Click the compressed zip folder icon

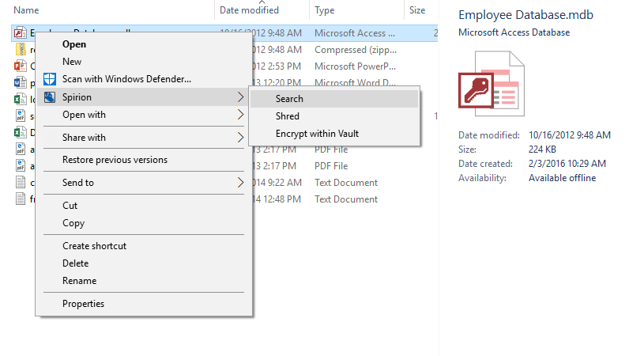coord(21,50)
